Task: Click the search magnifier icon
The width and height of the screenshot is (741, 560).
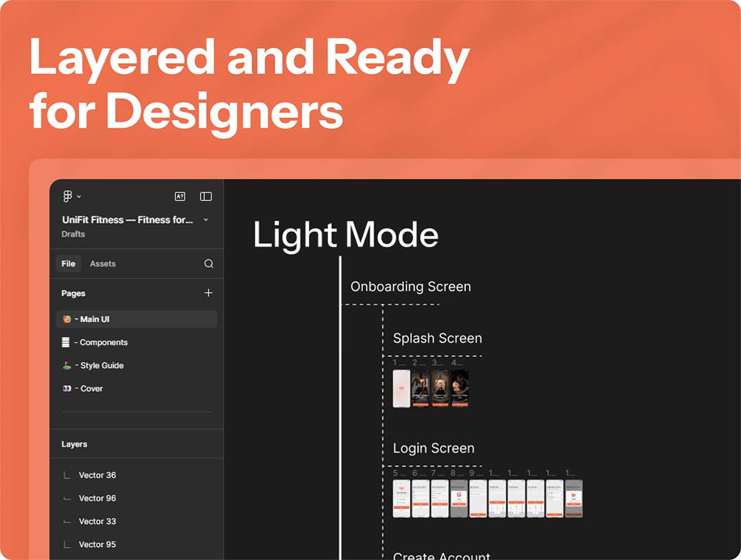Action: coord(209,264)
